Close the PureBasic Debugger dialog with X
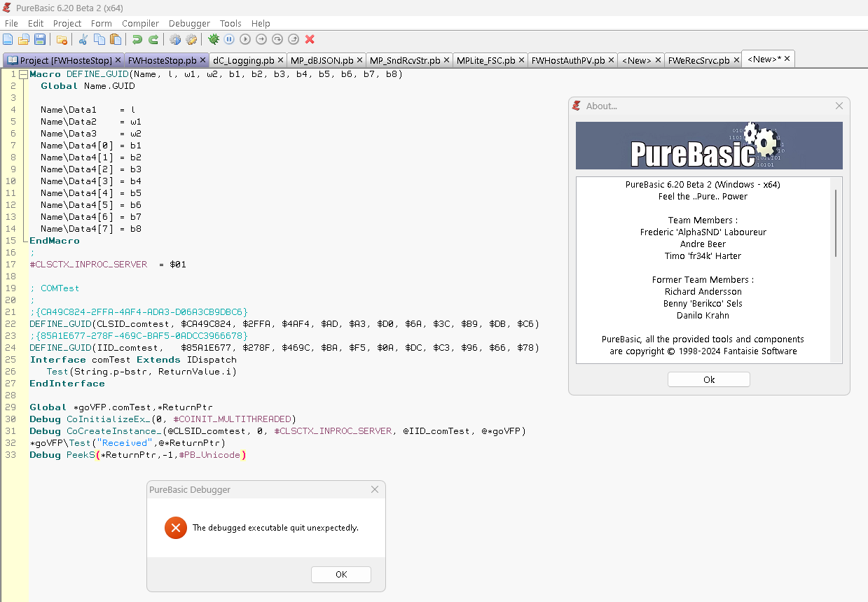Viewport: 868px width, 602px height. [375, 489]
